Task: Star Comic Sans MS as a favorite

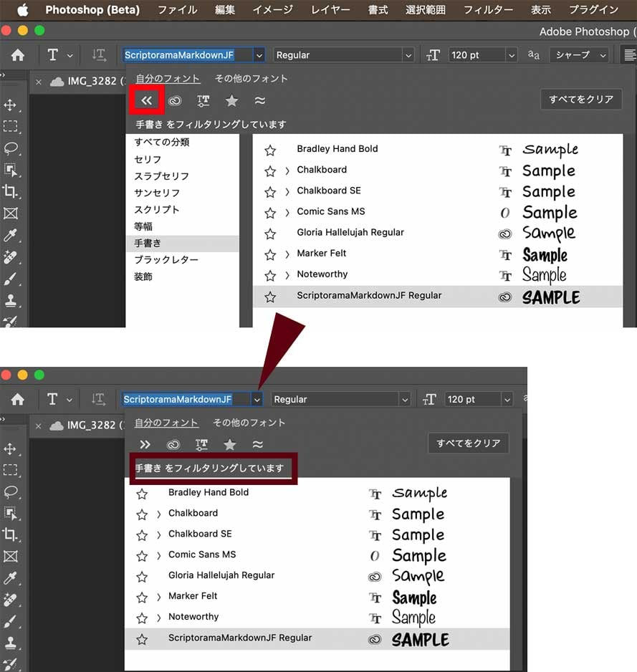Action: click(x=270, y=213)
